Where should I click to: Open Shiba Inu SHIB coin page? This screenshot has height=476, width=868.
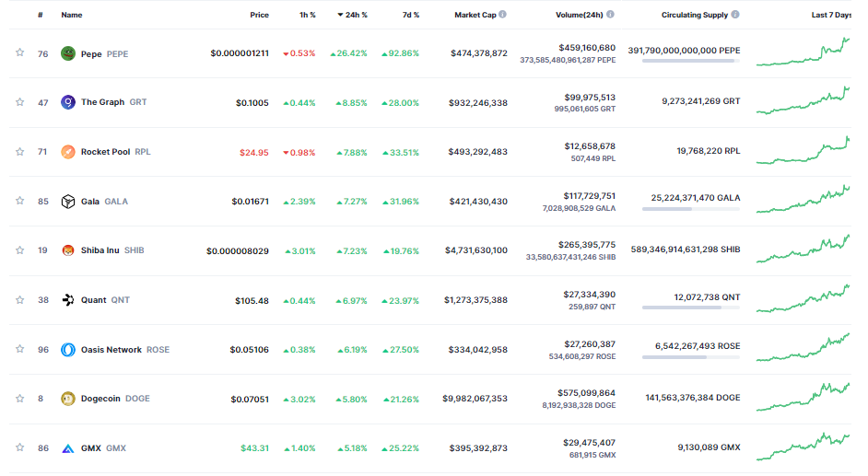[x=112, y=250]
